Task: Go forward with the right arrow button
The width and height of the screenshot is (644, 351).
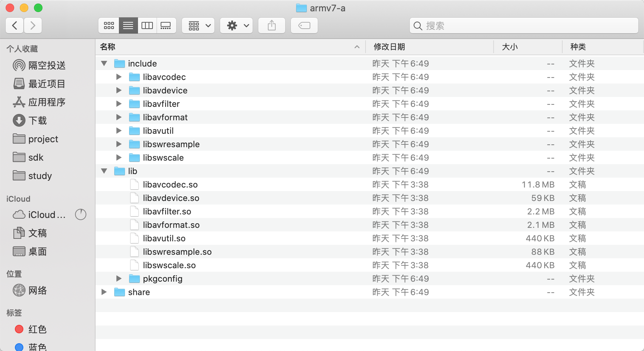Action: [x=33, y=25]
